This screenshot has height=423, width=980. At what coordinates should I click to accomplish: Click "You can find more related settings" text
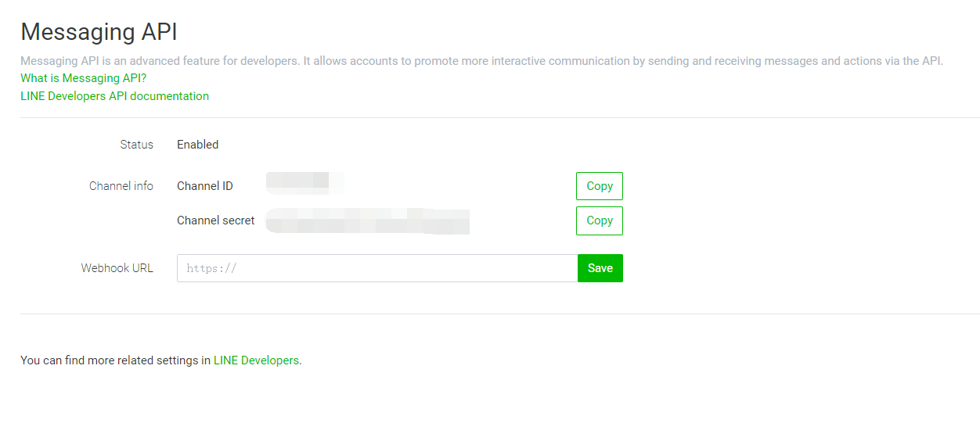click(116, 360)
